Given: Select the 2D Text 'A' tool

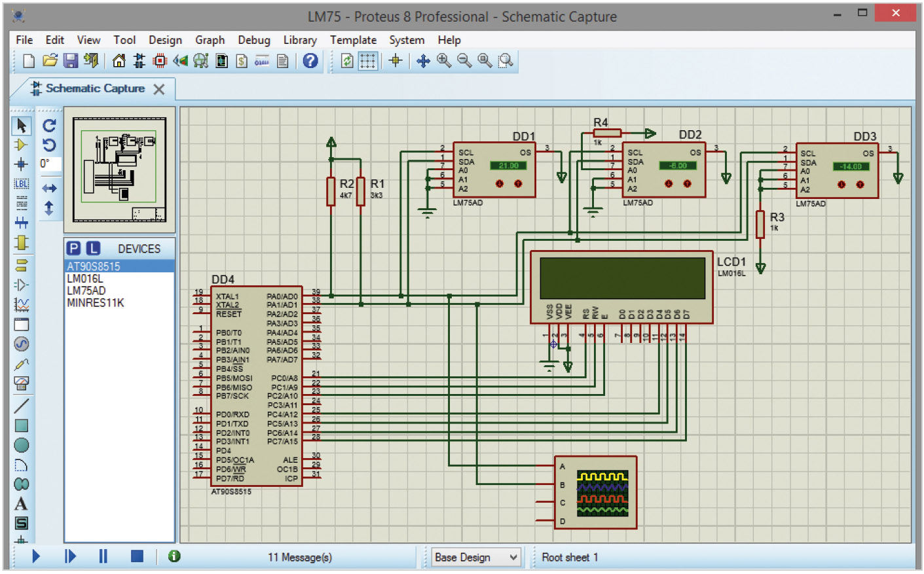Looking at the screenshot, I should click(x=22, y=504).
